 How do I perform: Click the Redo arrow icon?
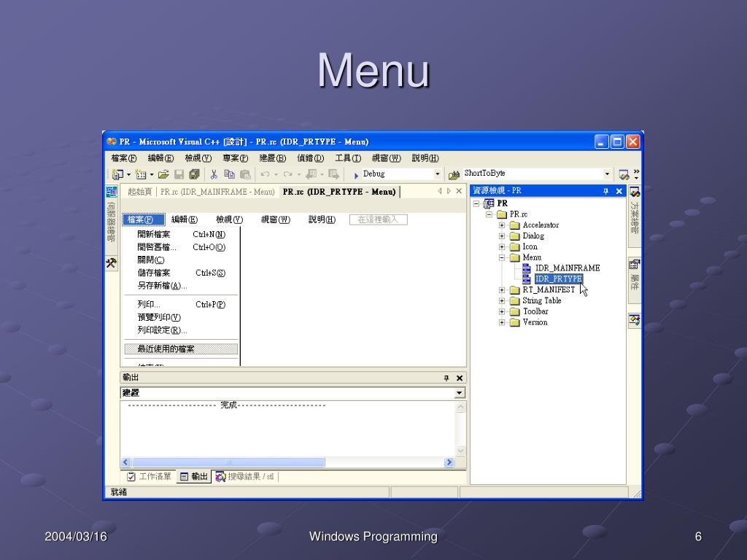point(287,175)
